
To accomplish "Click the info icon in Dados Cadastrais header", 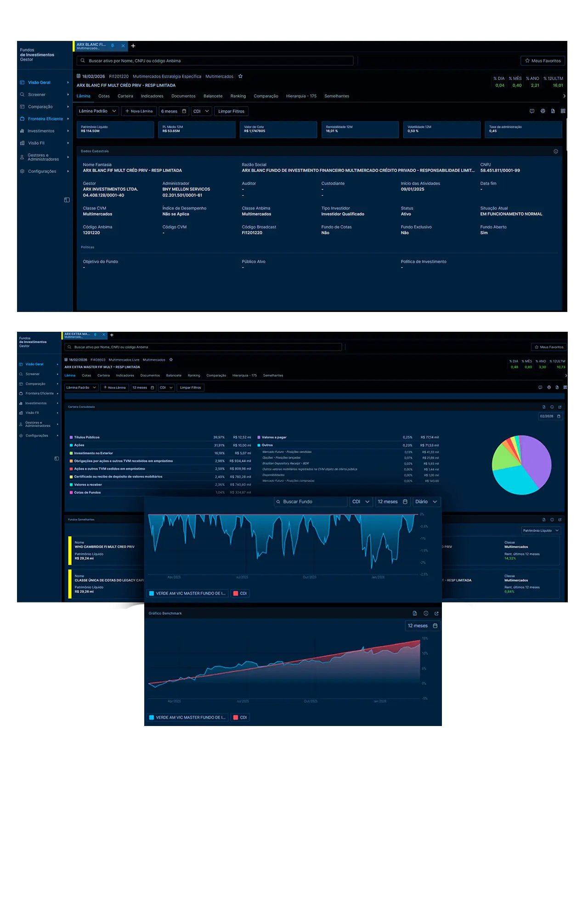I will (555, 151).
